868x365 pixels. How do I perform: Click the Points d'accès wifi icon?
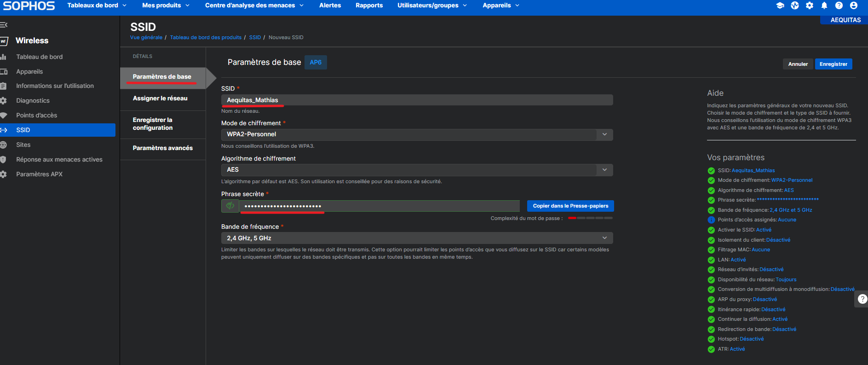click(4, 116)
